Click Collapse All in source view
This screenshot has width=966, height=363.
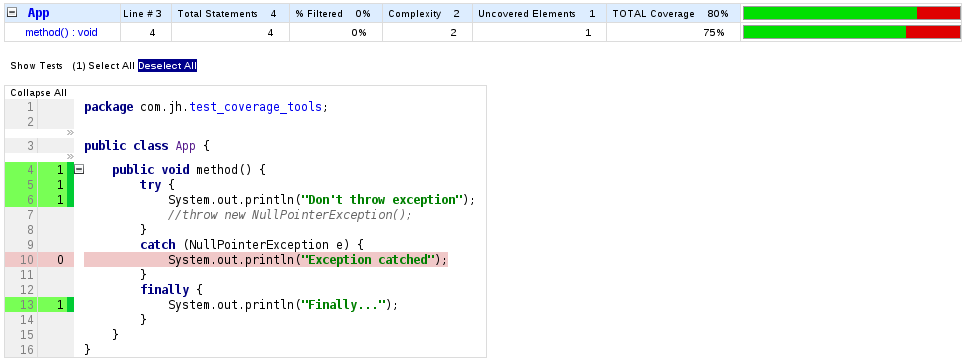coord(38,92)
